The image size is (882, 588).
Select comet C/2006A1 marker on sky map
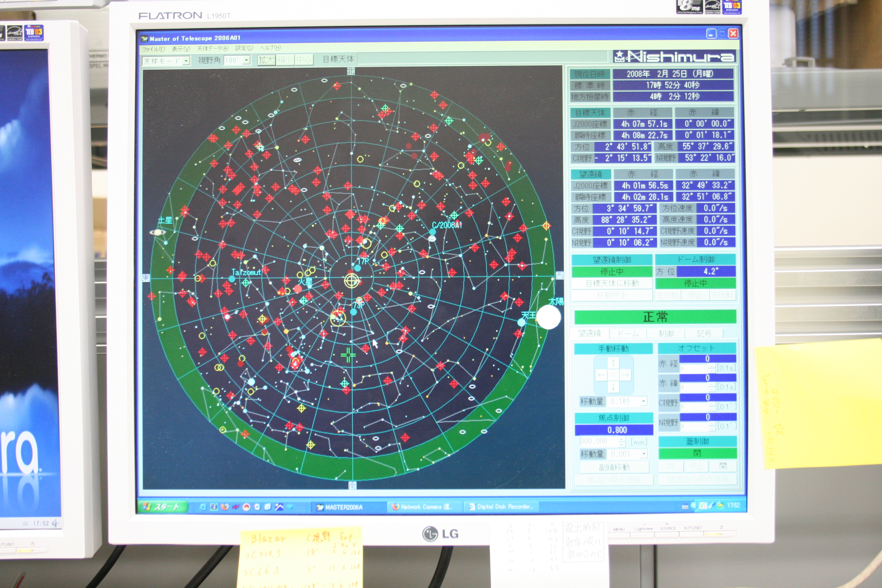tap(432, 232)
